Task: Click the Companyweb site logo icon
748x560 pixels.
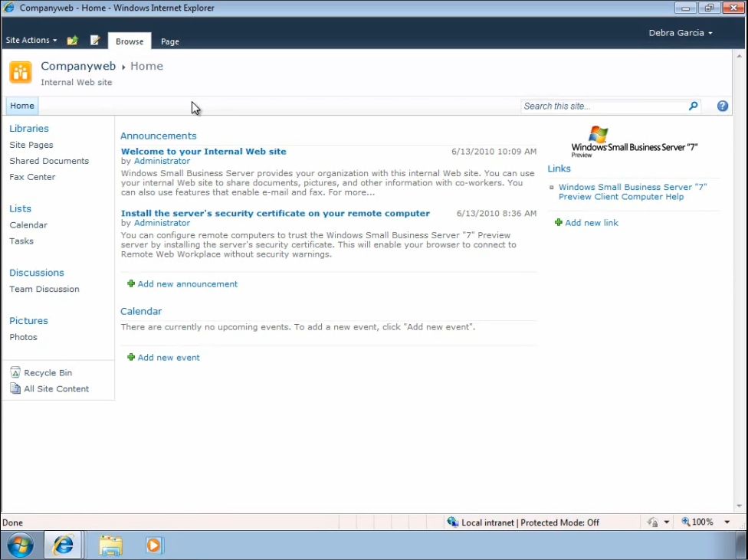Action: (21, 73)
